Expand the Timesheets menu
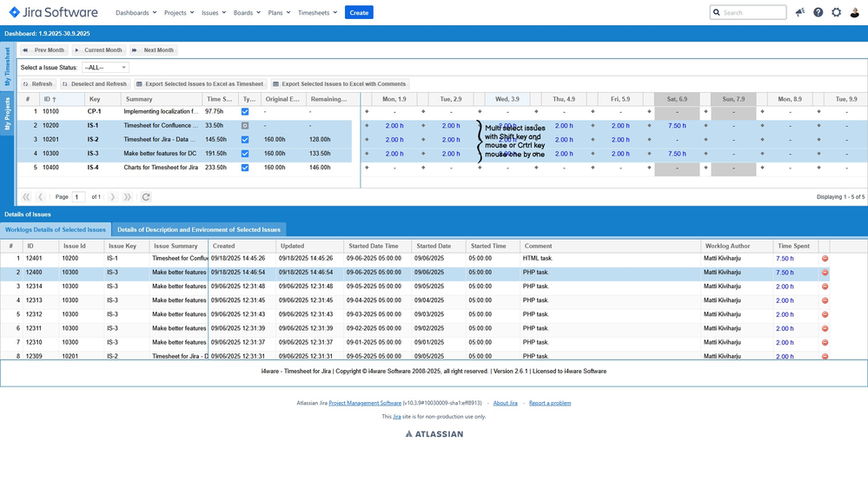Viewport: 868px width, 488px height. click(317, 13)
